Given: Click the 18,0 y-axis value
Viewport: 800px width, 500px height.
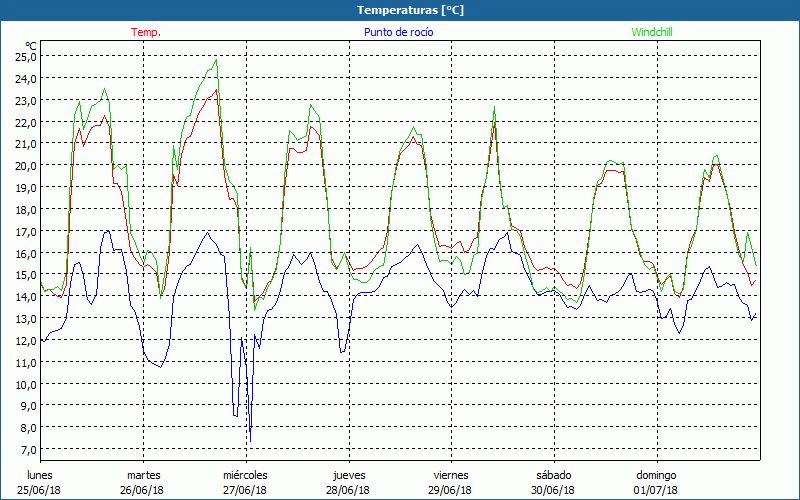Looking at the screenshot, I should click(x=26, y=210).
